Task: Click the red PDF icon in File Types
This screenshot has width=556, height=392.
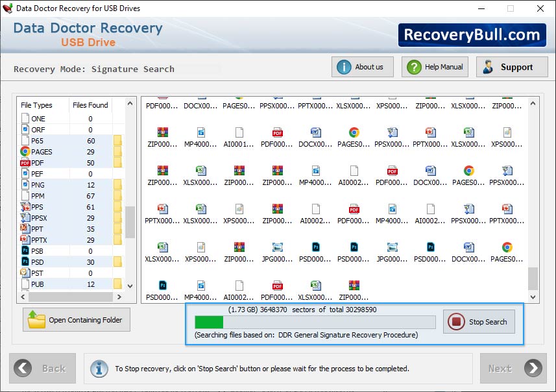Action: point(25,163)
